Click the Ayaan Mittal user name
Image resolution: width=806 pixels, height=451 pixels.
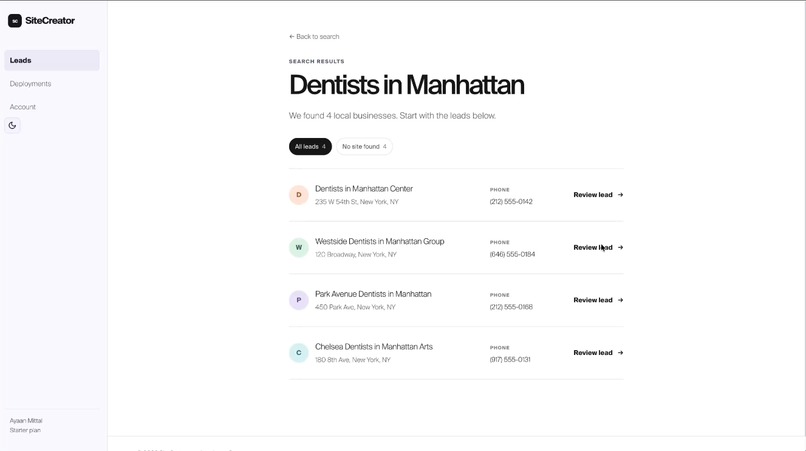point(26,421)
